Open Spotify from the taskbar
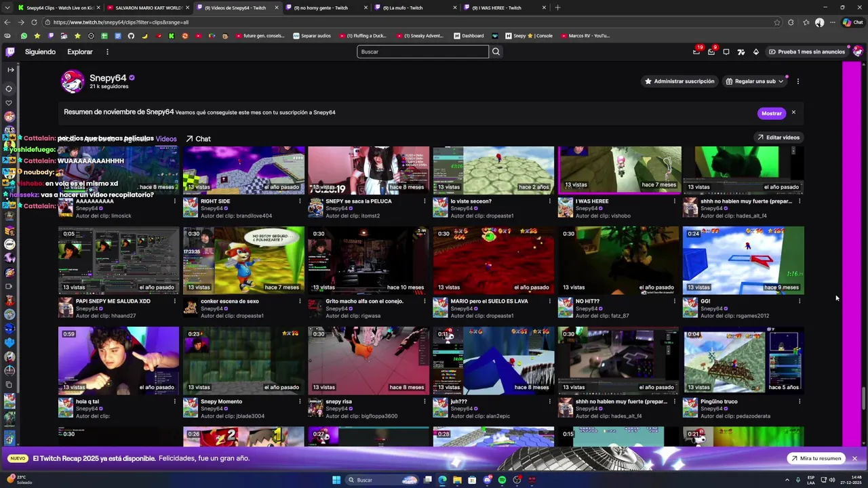Image resolution: width=868 pixels, height=488 pixels. coord(502,480)
